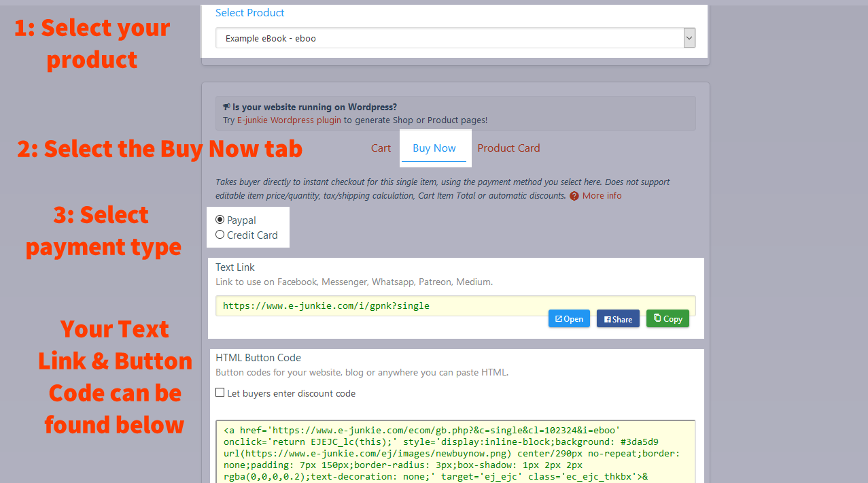This screenshot has width=868, height=483.
Task: Select the Buy Now tab
Action: pos(434,148)
